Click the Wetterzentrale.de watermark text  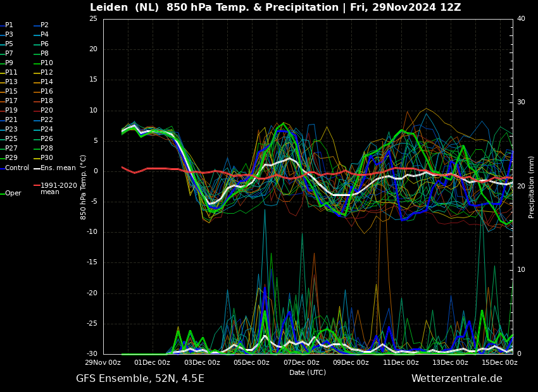point(456,379)
